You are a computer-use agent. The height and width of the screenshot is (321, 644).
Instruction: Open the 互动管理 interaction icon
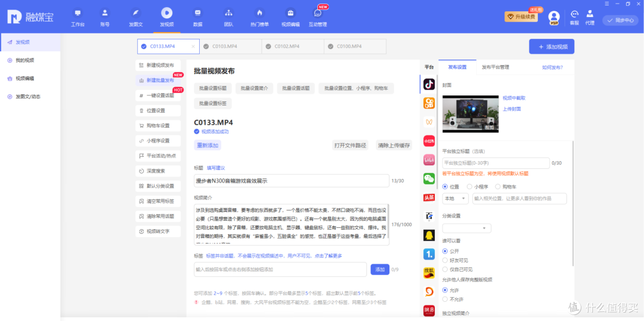pyautogui.click(x=317, y=13)
